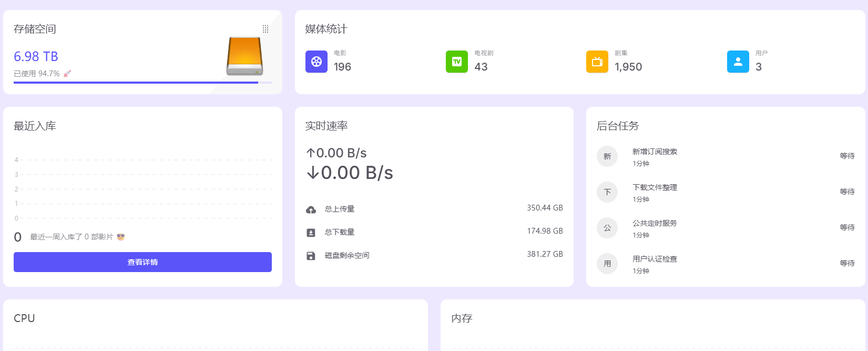Click the 总上传量 label
The height and width of the screenshot is (351, 868).
340,209
